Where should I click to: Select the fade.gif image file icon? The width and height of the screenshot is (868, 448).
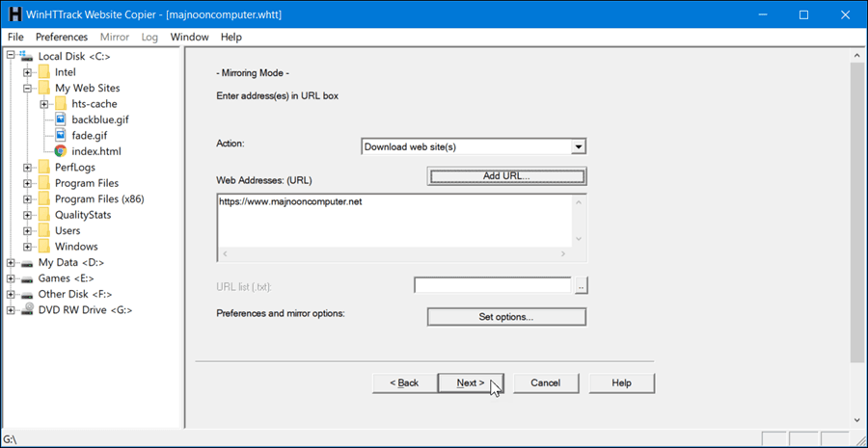click(x=61, y=135)
